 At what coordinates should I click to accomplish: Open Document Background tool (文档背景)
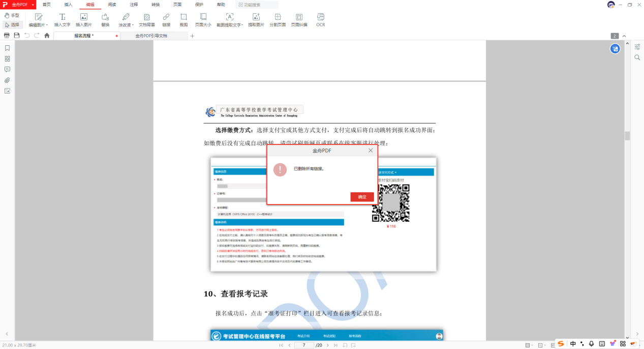coord(147,20)
